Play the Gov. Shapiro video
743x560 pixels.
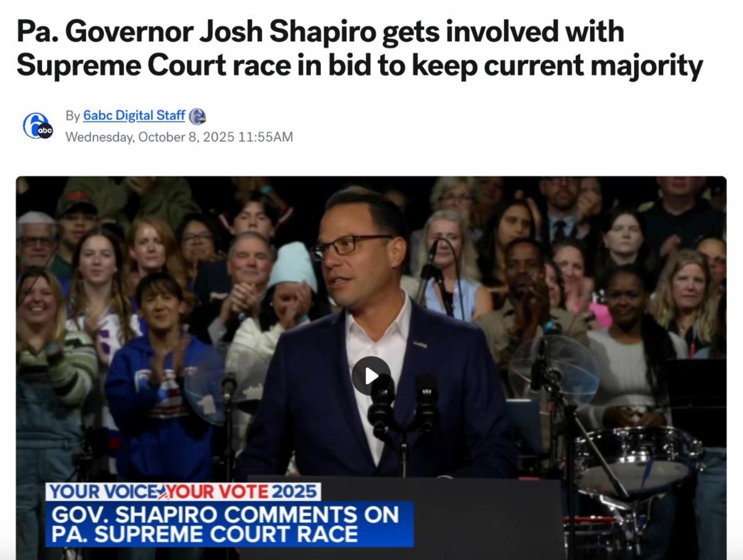click(371, 376)
